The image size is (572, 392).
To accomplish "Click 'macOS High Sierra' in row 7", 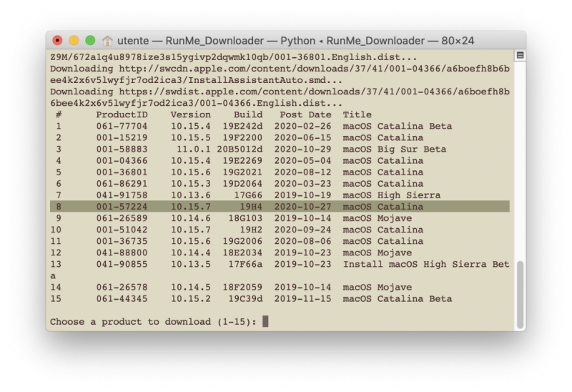I will click(x=391, y=195).
